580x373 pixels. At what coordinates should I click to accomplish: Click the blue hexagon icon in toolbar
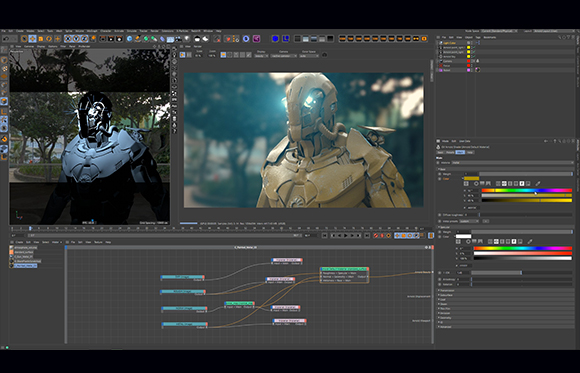point(275,38)
